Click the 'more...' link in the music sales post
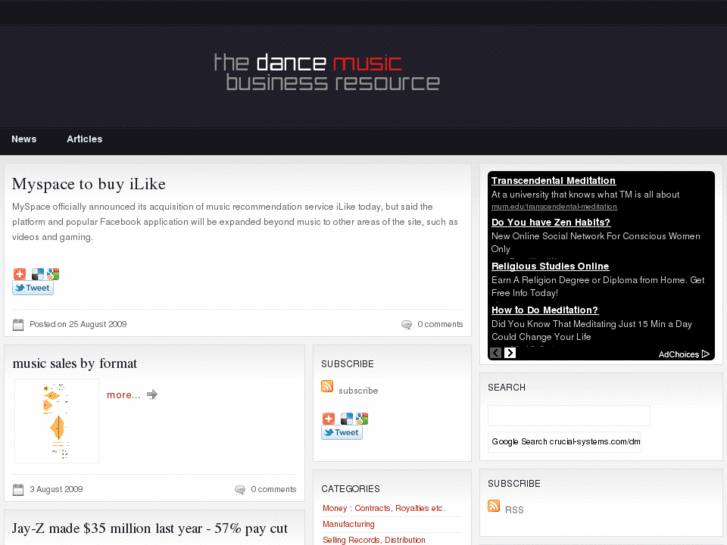Viewport: 727px width, 545px height. tap(123, 395)
